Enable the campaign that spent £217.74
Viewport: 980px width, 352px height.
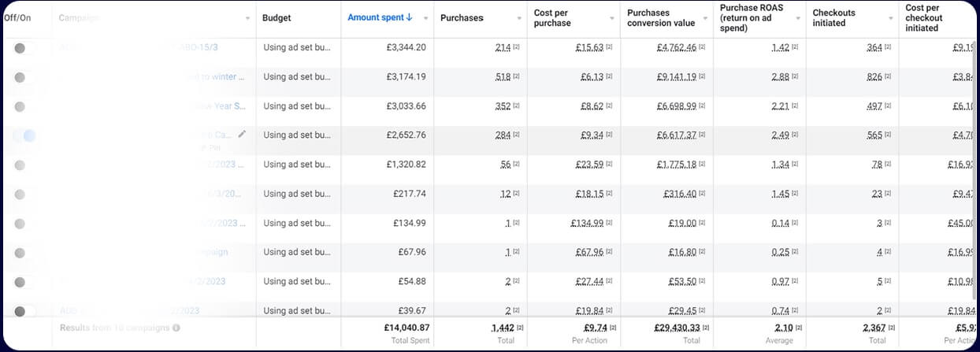click(20, 194)
